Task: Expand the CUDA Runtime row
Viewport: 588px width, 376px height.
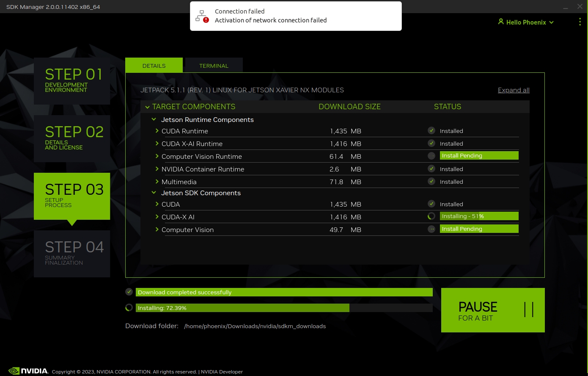Action: [x=157, y=131]
